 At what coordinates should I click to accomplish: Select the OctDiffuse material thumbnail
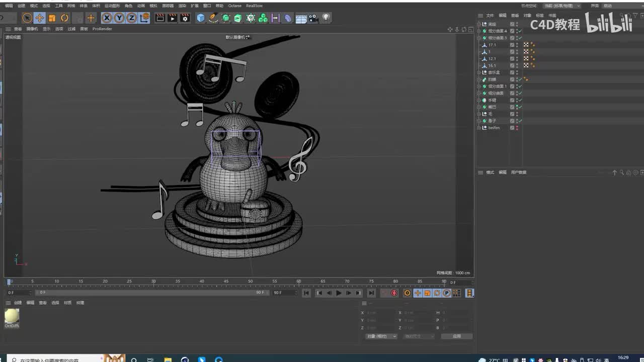pyautogui.click(x=12, y=316)
